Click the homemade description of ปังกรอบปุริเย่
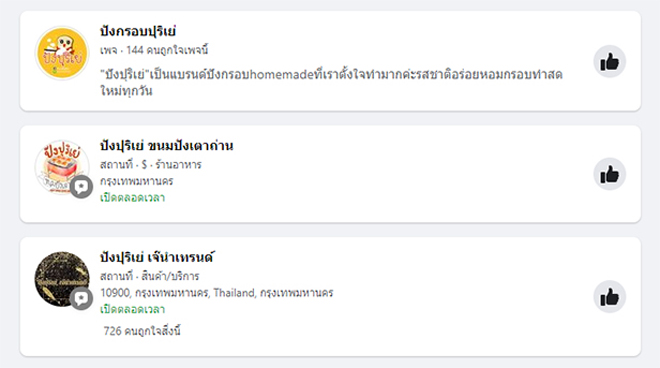660x368 pixels. pos(331,83)
